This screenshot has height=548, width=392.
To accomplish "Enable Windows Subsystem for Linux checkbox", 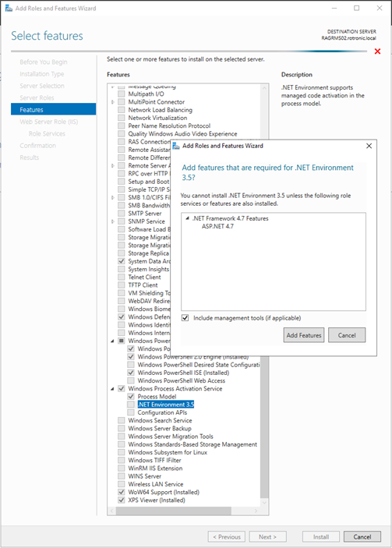I will 122,452.
